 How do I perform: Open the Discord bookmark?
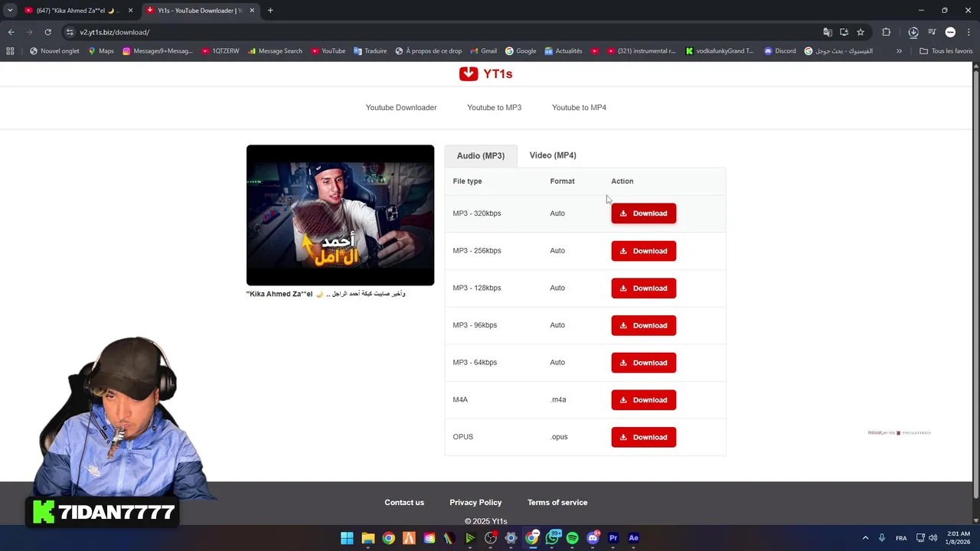[x=779, y=51]
